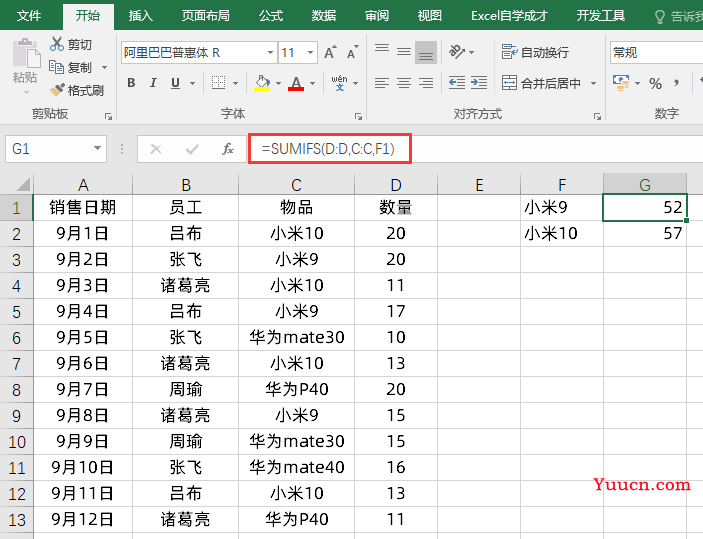Click the text orientation icon
Image resolution: width=703 pixels, height=539 pixels.
click(457, 52)
